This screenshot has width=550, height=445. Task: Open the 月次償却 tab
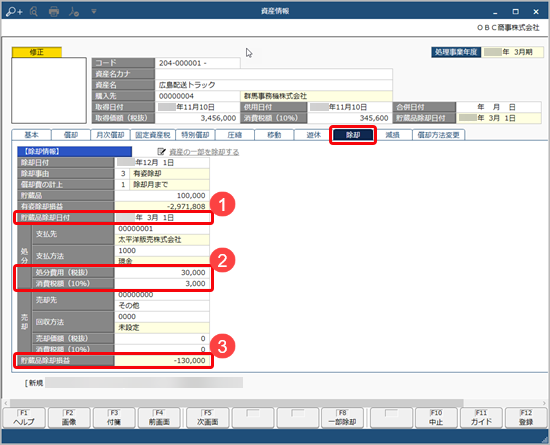point(110,135)
